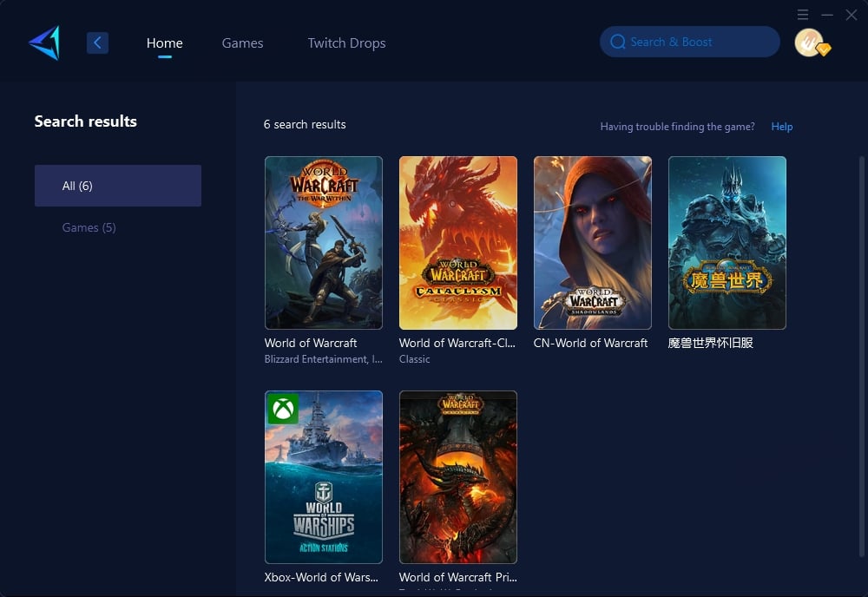Image resolution: width=868 pixels, height=597 pixels.
Task: Close the booster window
Action: (x=852, y=15)
